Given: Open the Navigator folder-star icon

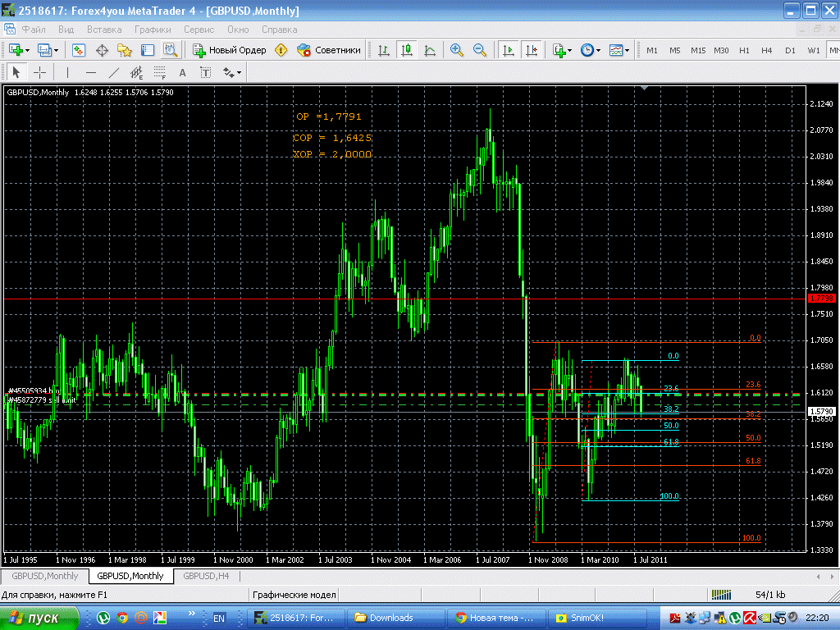Looking at the screenshot, I should 125,50.
